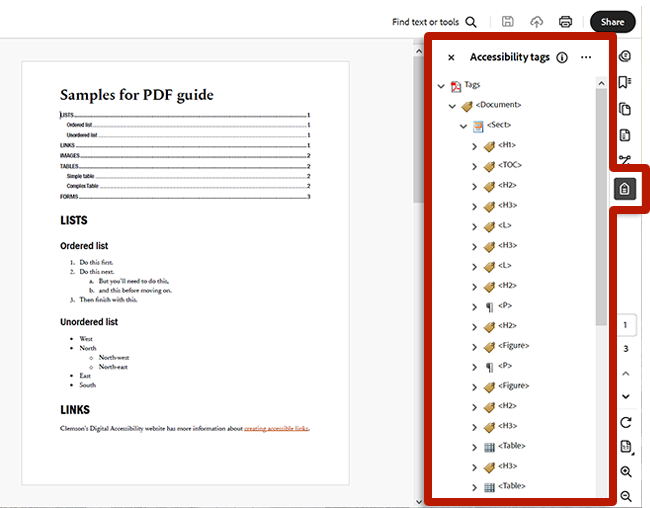Expand the first Figure tag
This screenshot has width=650, height=508.
click(475, 347)
